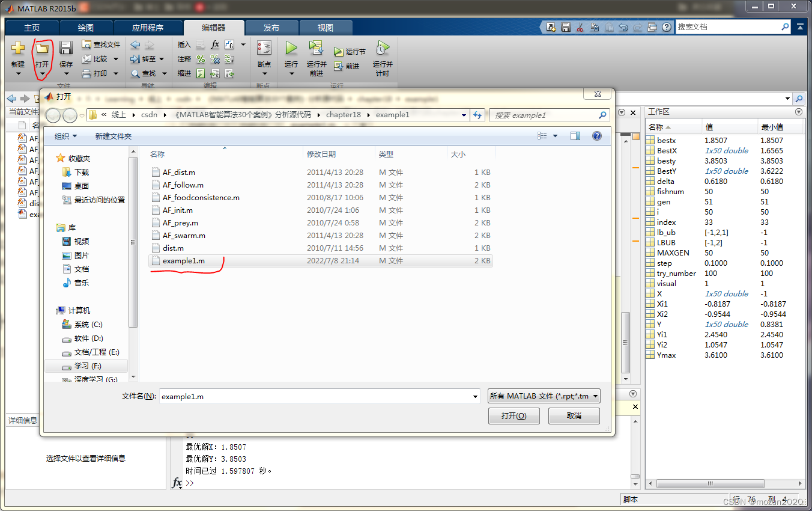This screenshot has height=511, width=812.
Task: Select AF_foodconsistence.m in file list
Action: click(321, 197)
